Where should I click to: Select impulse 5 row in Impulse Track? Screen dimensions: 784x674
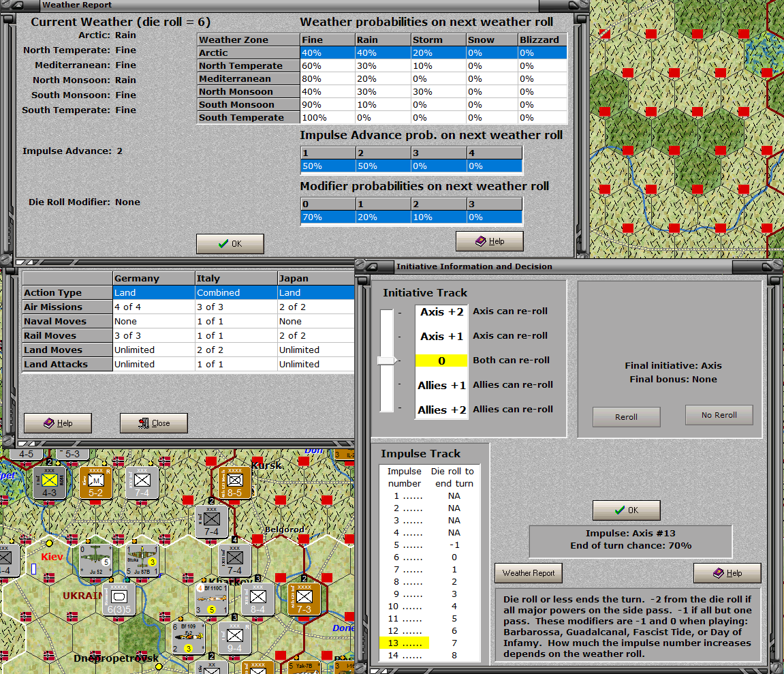point(430,545)
